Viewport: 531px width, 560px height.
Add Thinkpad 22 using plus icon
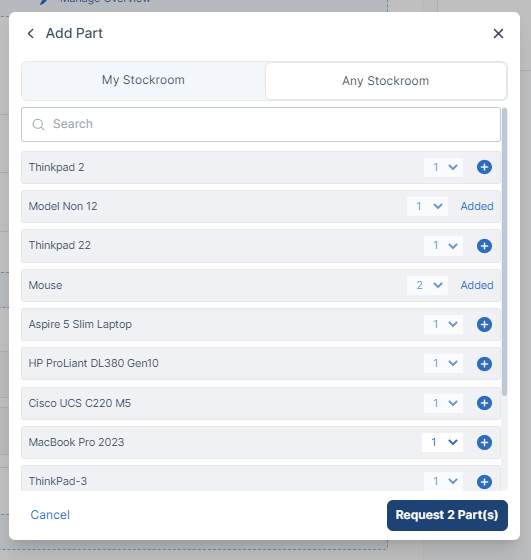484,246
